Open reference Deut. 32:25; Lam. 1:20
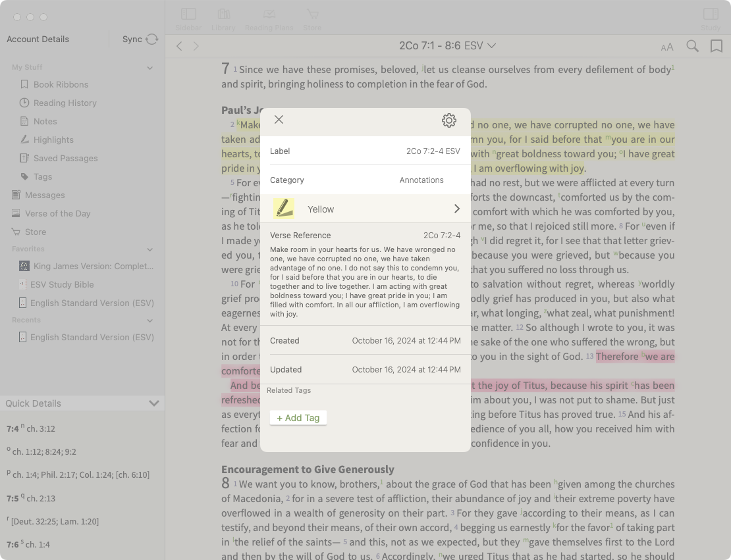731x560 pixels. (x=55, y=521)
